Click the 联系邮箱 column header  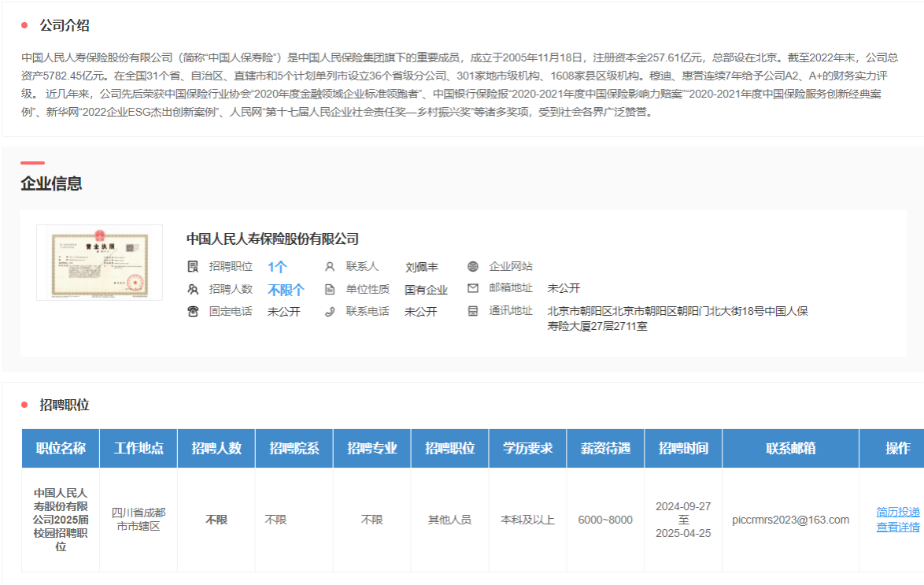pyautogui.click(x=791, y=448)
